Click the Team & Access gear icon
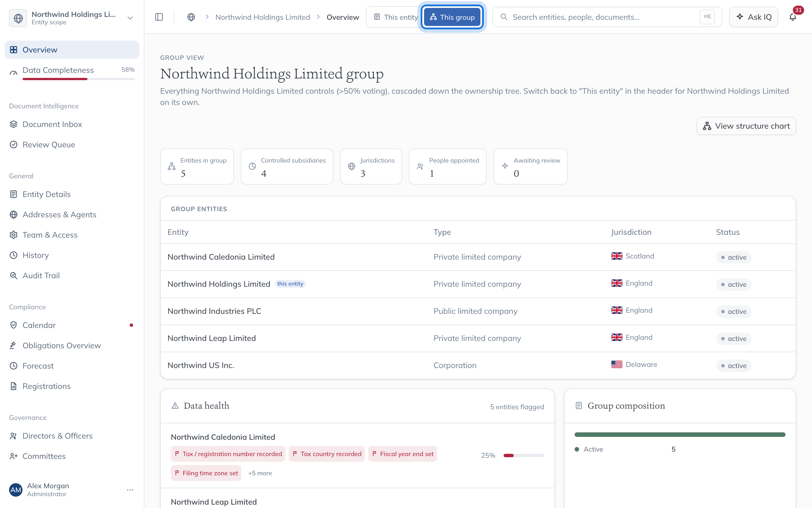 (14, 235)
